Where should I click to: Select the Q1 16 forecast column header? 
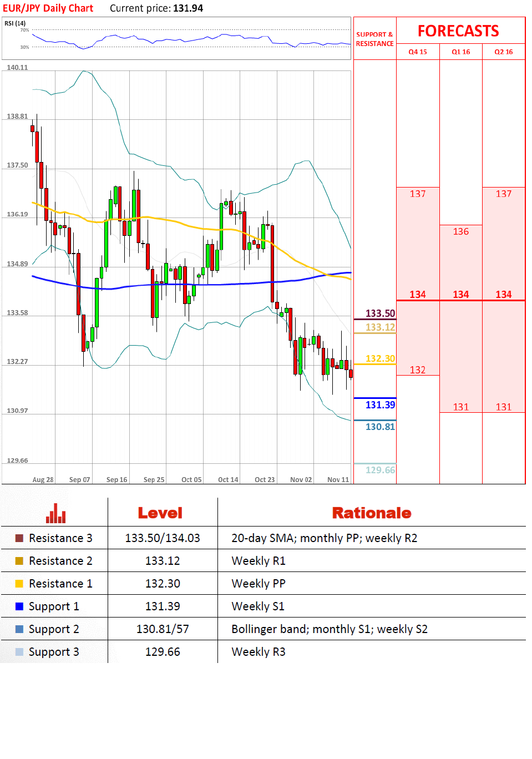461,52
